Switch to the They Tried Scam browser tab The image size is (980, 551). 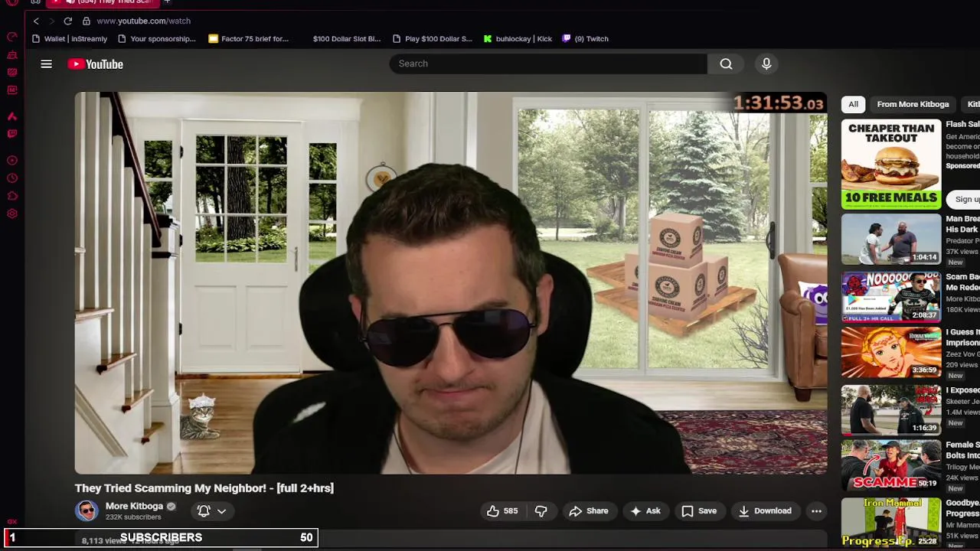pyautogui.click(x=103, y=2)
